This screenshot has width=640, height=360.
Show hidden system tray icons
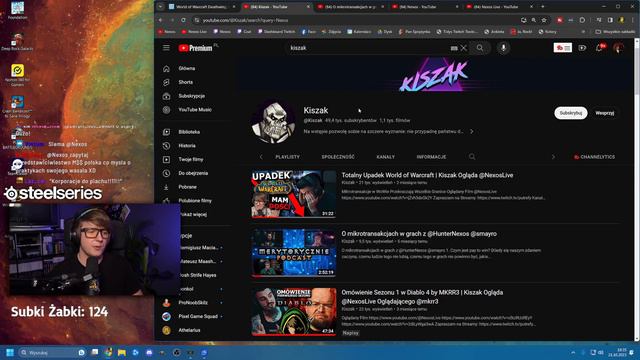573,352
